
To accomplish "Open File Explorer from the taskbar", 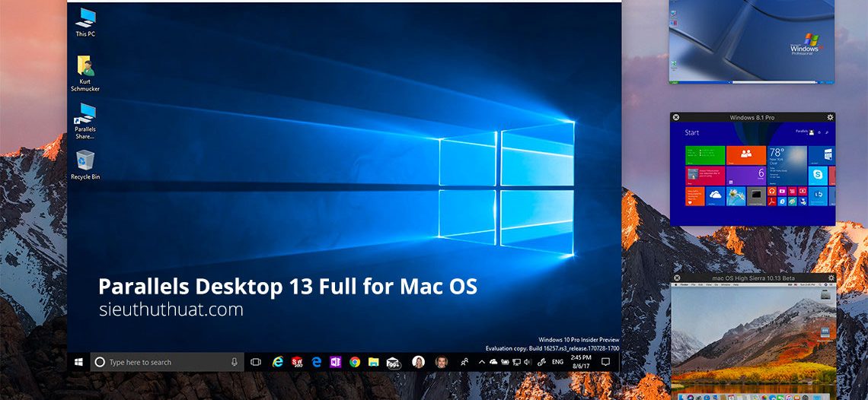I will [x=374, y=362].
